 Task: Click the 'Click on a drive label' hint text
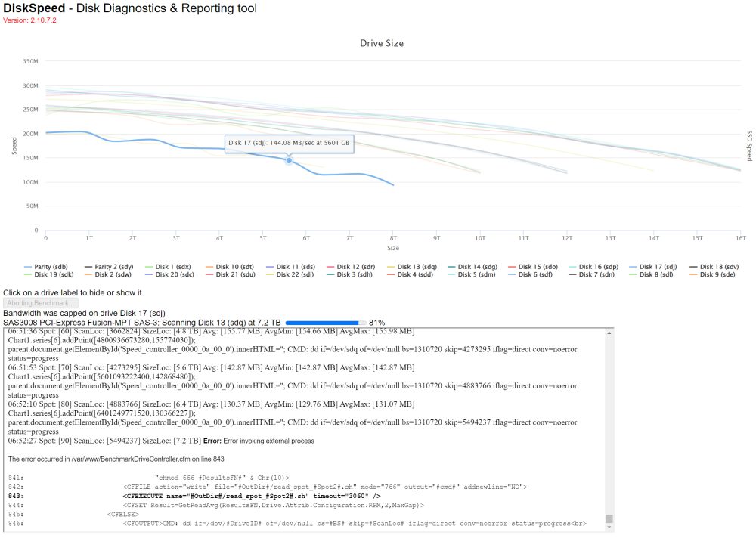[73, 293]
